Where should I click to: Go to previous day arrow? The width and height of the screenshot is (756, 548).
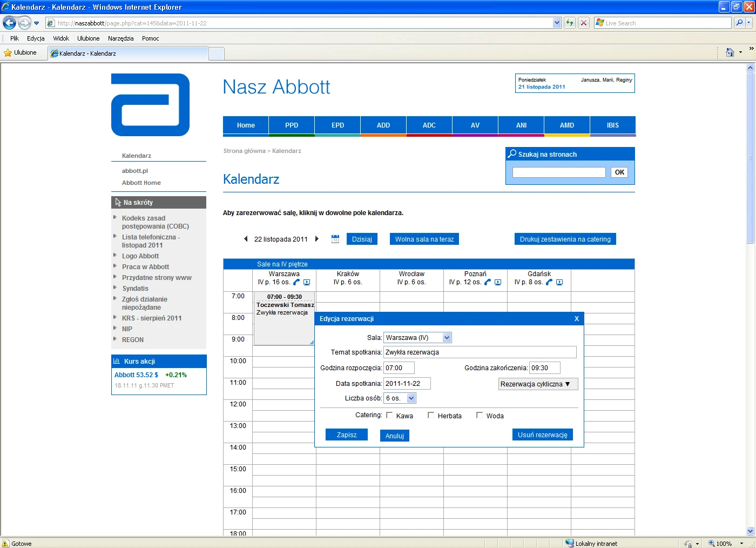[246, 239]
